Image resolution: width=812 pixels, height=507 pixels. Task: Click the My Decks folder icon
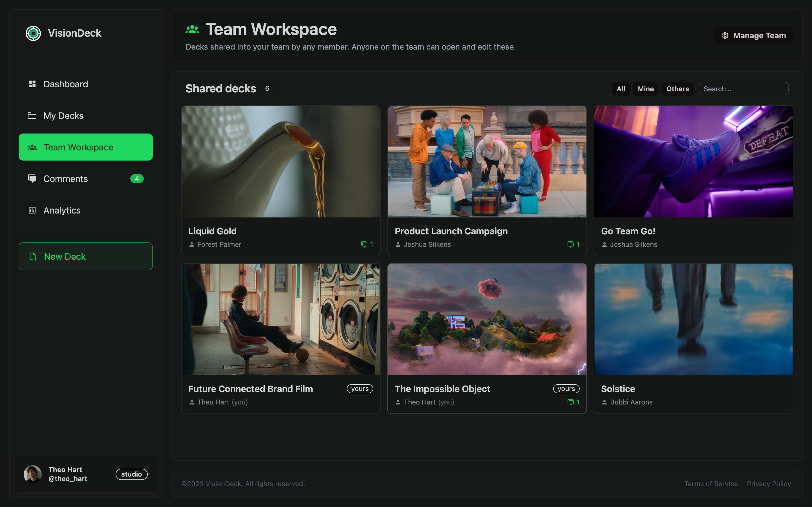(x=32, y=115)
